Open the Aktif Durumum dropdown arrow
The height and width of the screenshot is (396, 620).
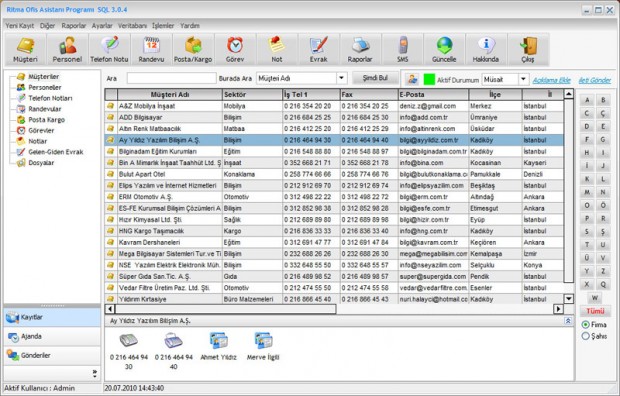(x=523, y=79)
